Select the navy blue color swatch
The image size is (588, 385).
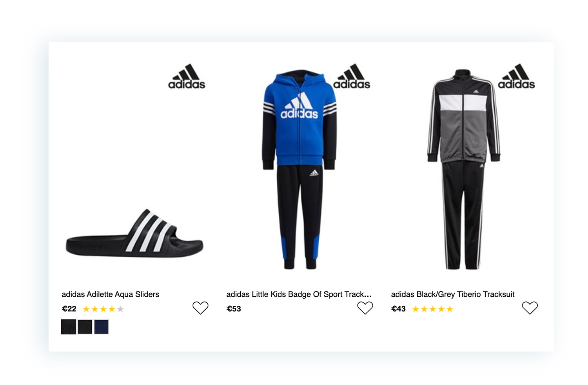(101, 327)
